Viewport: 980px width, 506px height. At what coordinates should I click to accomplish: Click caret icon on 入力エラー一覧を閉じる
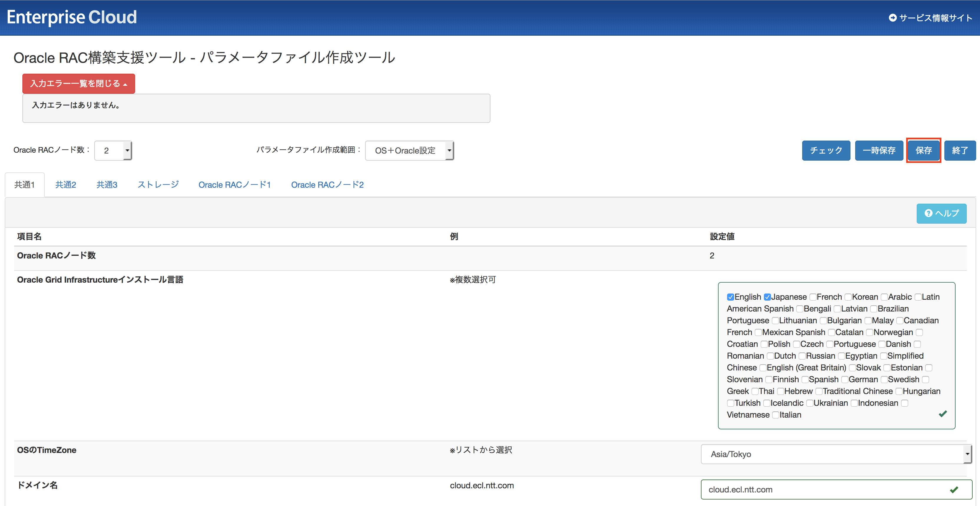(125, 85)
